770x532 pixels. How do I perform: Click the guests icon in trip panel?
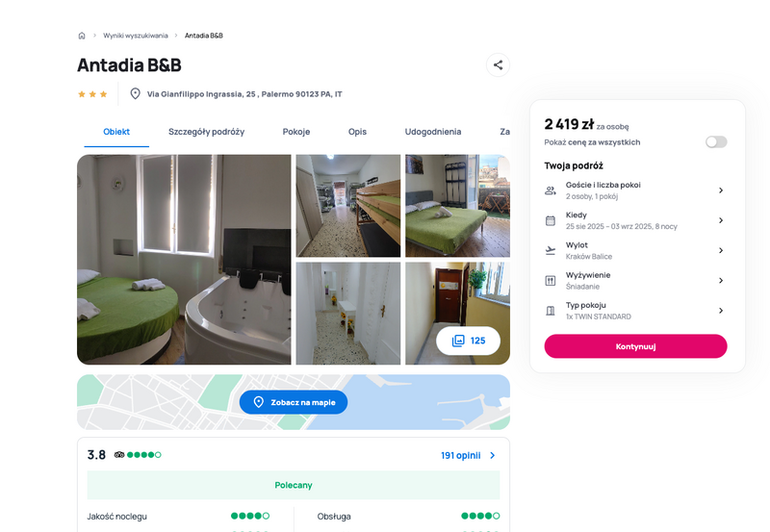coord(551,190)
